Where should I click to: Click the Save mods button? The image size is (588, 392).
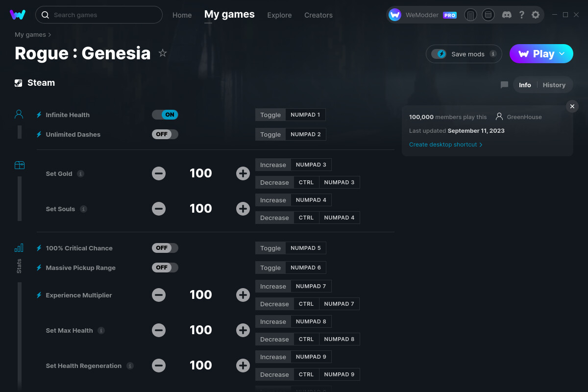(x=463, y=54)
